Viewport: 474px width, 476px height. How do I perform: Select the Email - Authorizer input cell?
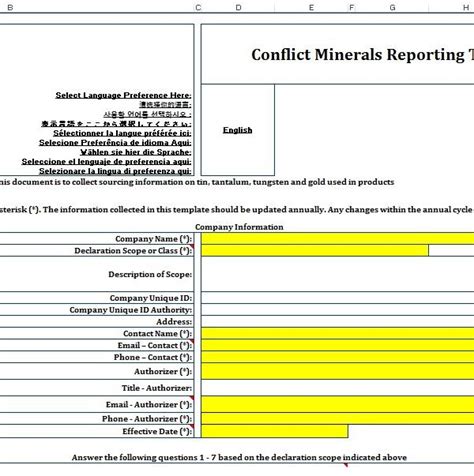pyautogui.click(x=338, y=404)
